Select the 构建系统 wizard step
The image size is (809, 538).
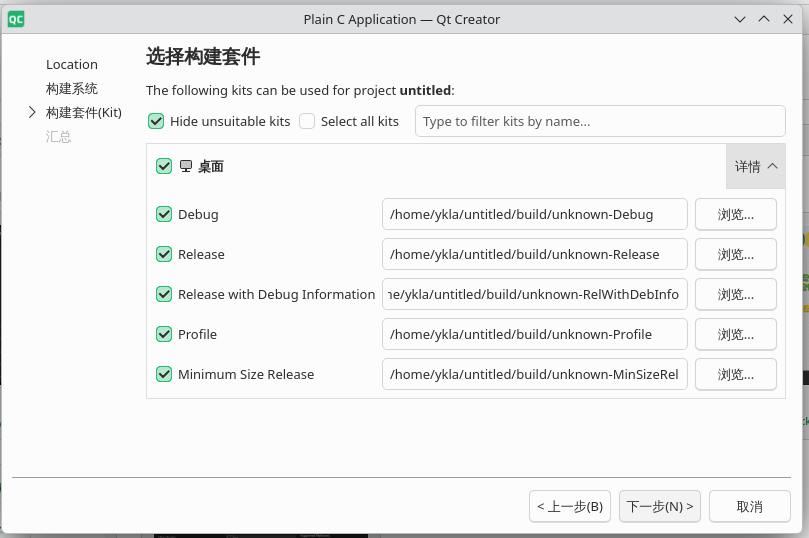click(x=72, y=89)
